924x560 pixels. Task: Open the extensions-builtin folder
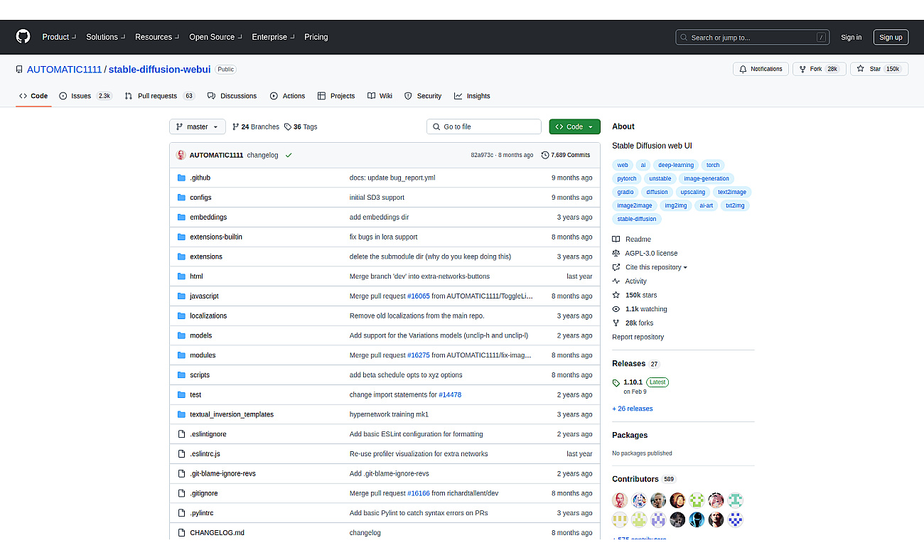[216, 237]
